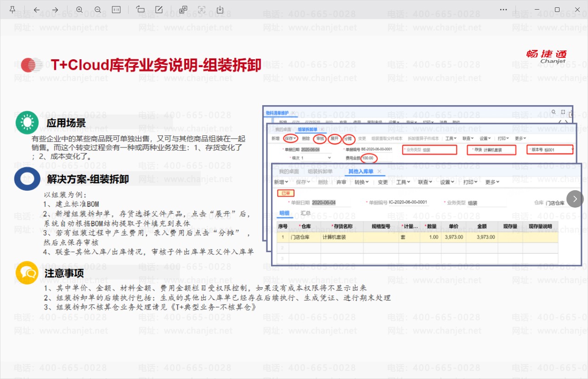Click the "转换" toolbar text
Screen dimensions: 588x379
(359, 182)
